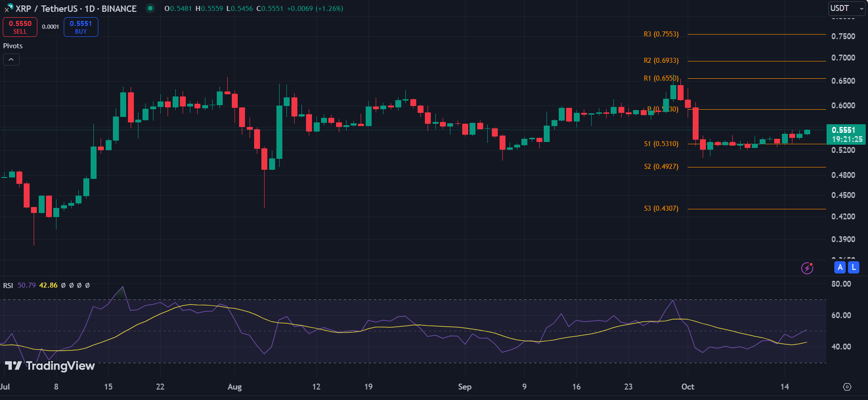Click the R2 (0.6933) pivot label

[661, 61]
